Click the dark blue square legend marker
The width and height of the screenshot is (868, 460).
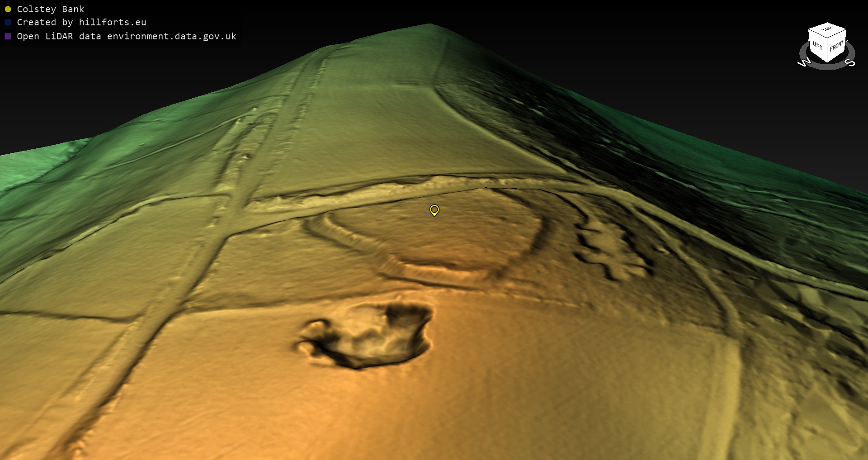(x=8, y=22)
